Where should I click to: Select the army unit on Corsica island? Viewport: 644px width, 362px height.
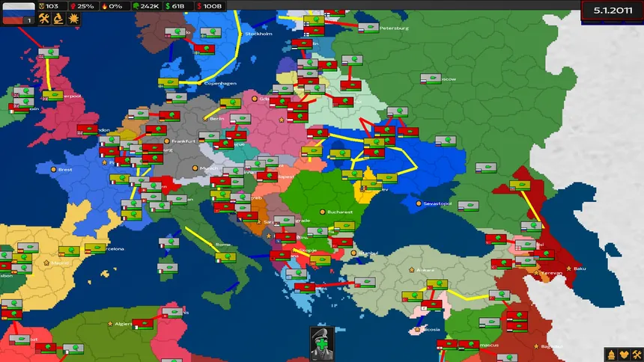(168, 242)
